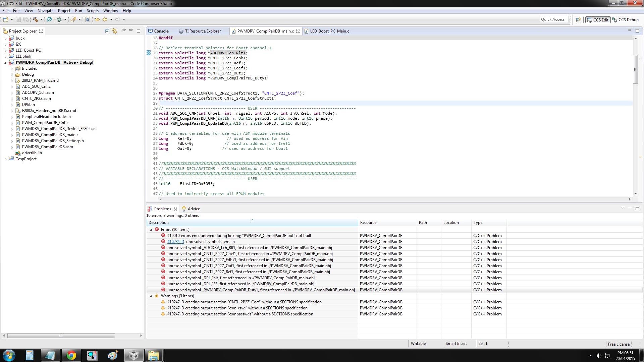Click the hammer Build icon
The image size is (644, 362).
(35, 19)
